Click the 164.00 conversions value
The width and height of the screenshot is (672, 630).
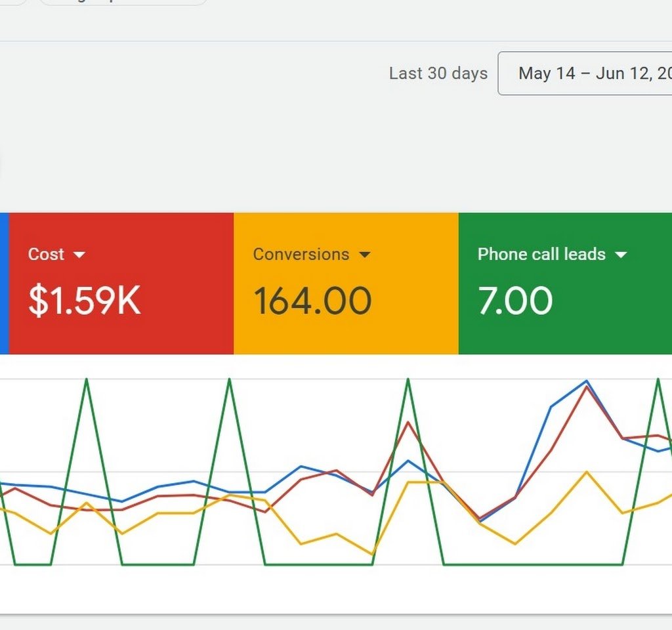tap(312, 301)
